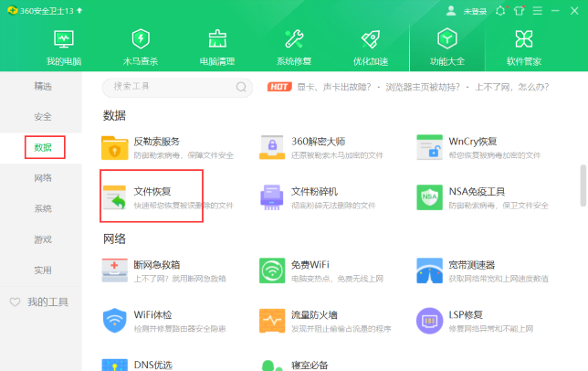Image resolution: width=588 pixels, height=371 pixels.
Task: Open 反勒索服务 folder icon
Action: point(114,148)
